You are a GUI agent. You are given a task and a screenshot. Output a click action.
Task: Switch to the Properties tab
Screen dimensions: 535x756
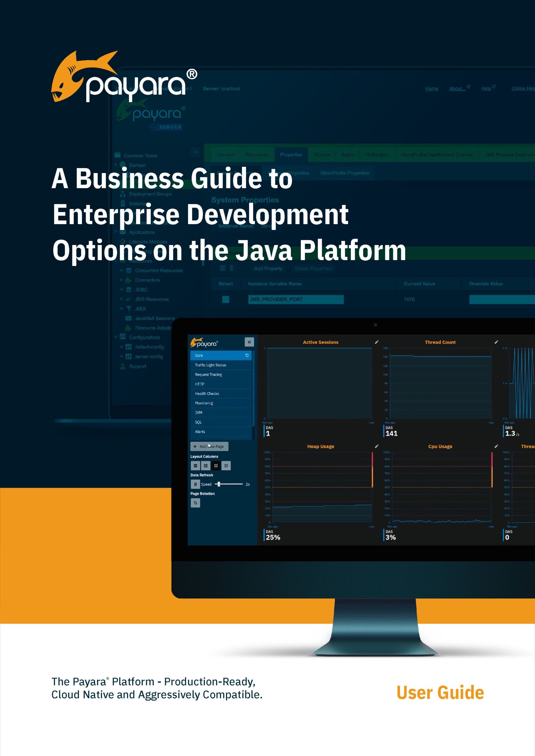coord(291,155)
